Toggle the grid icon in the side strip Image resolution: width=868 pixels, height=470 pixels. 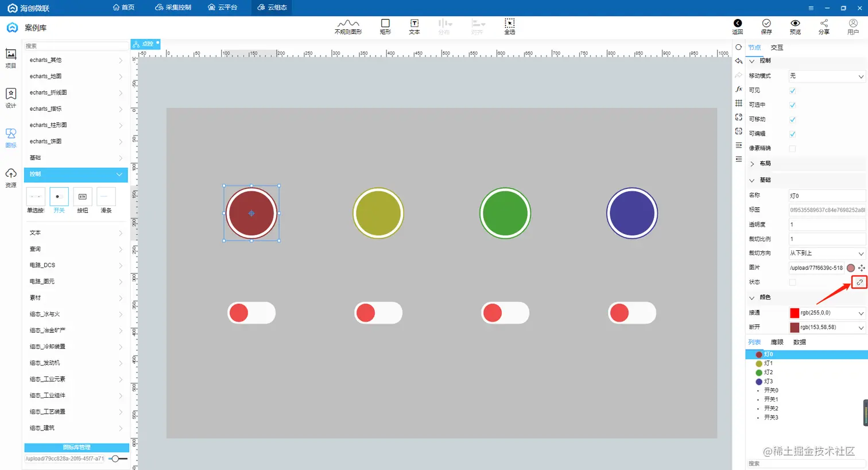[x=739, y=103]
